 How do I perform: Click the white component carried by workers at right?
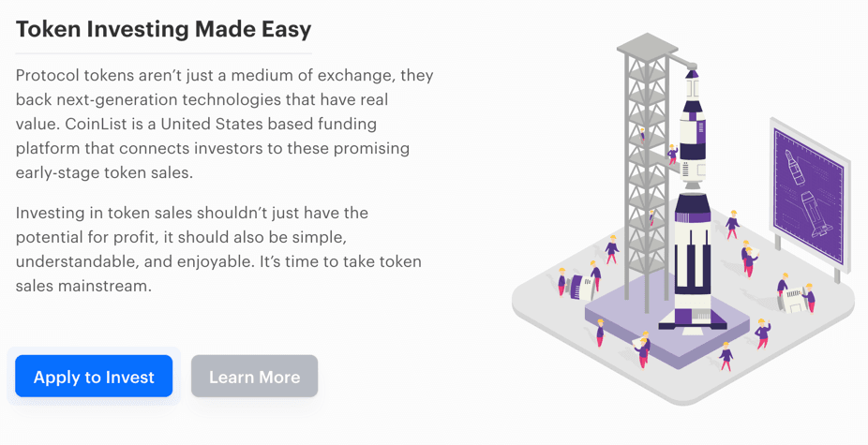795,298
